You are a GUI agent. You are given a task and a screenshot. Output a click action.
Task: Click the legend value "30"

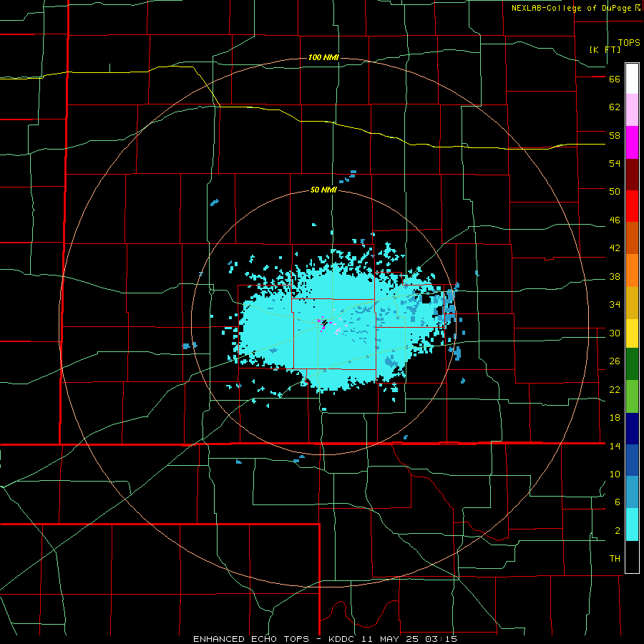point(615,333)
